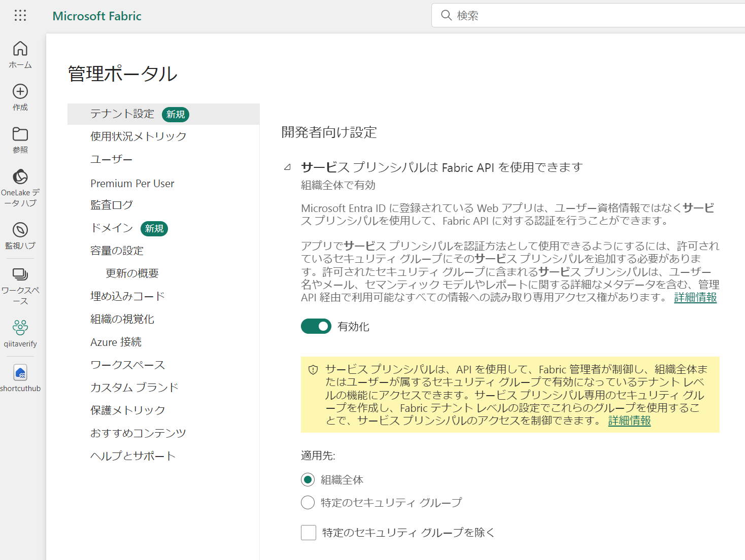Open テナント設定 in admin menu

[163, 114]
